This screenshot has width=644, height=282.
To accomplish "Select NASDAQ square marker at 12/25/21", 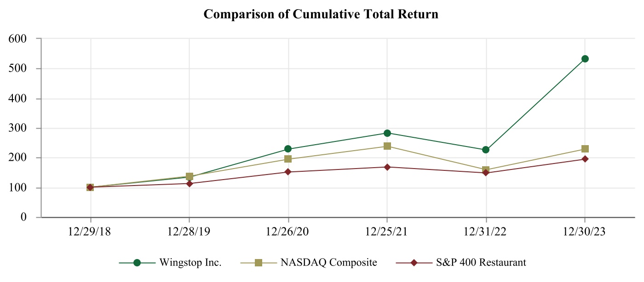I will [387, 146].
